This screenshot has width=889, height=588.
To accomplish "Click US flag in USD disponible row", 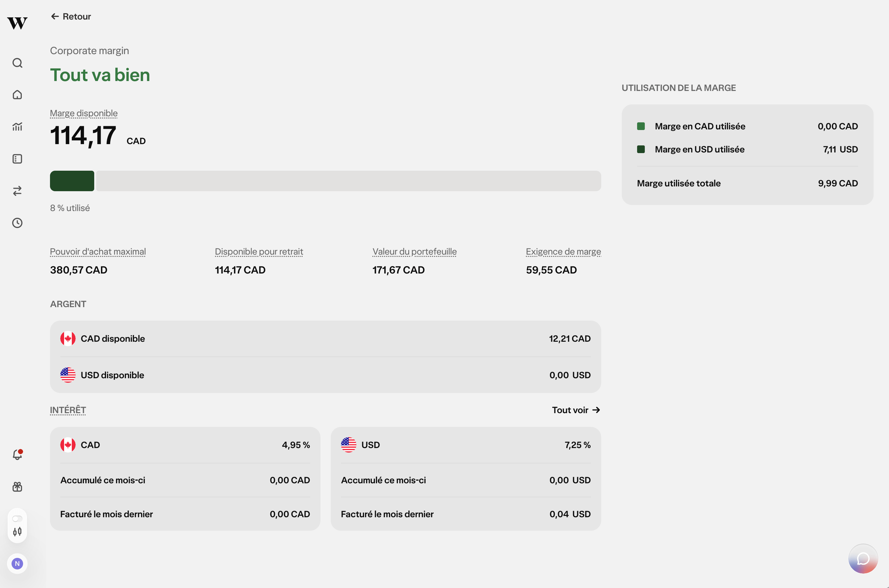I will (68, 375).
